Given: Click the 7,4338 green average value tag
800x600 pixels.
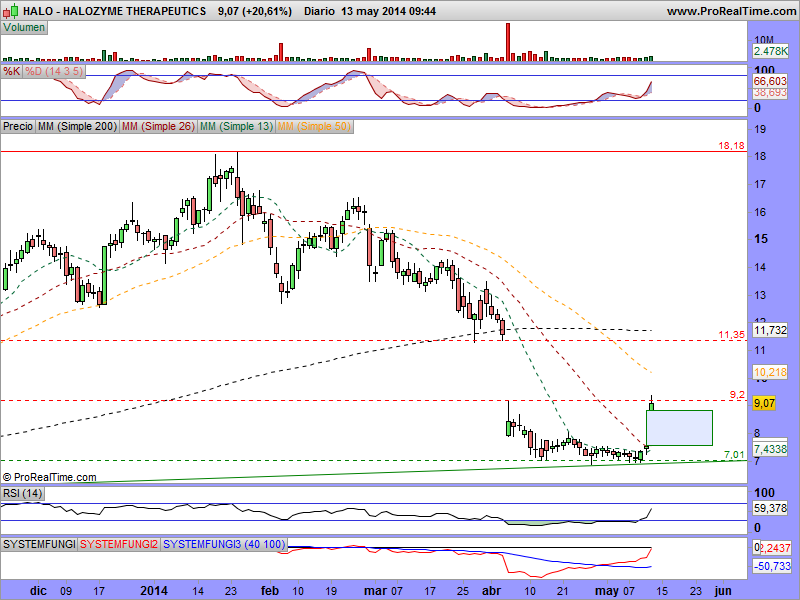Looking at the screenshot, I should [x=770, y=449].
